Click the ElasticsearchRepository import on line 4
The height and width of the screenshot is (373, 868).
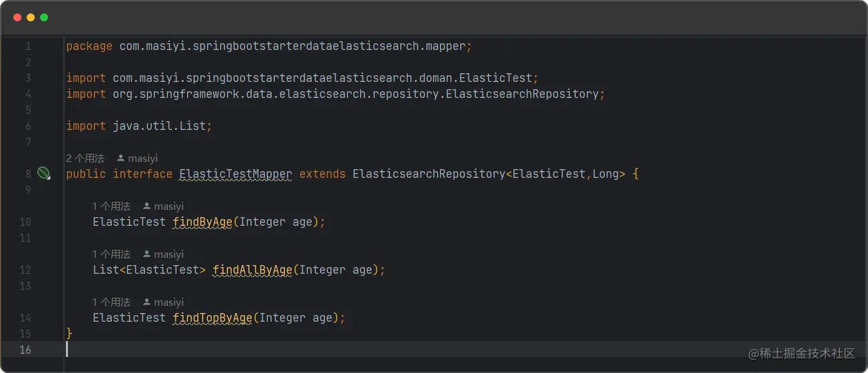356,94
